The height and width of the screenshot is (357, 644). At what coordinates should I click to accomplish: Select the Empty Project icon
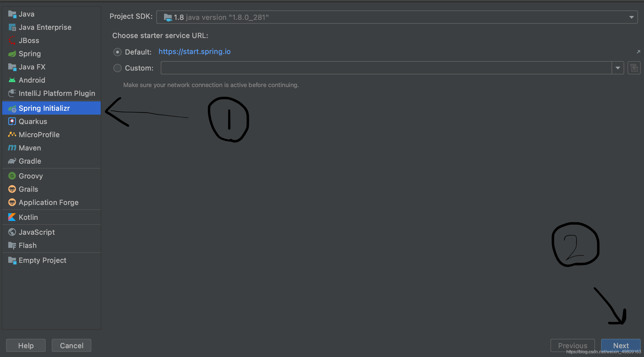12,260
